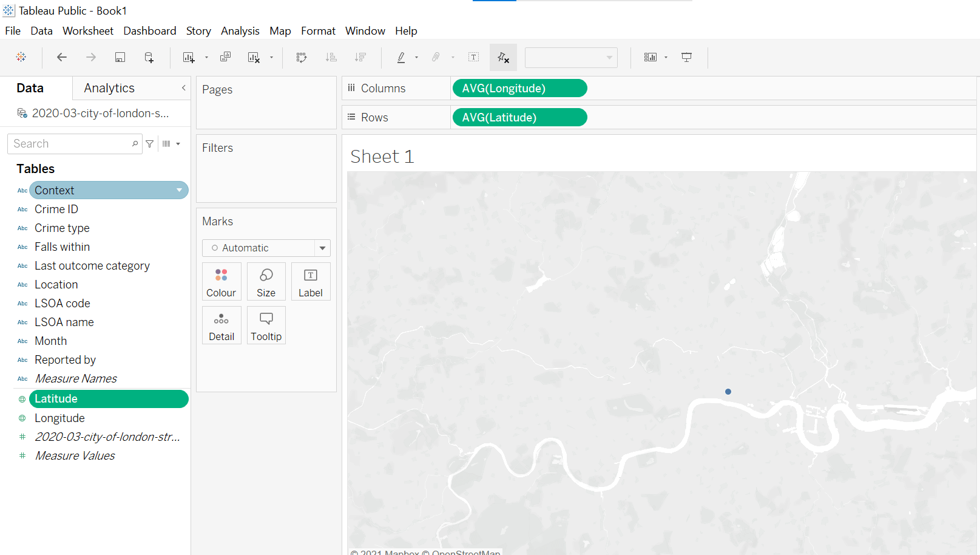Click the group members paperclip icon

tap(436, 57)
